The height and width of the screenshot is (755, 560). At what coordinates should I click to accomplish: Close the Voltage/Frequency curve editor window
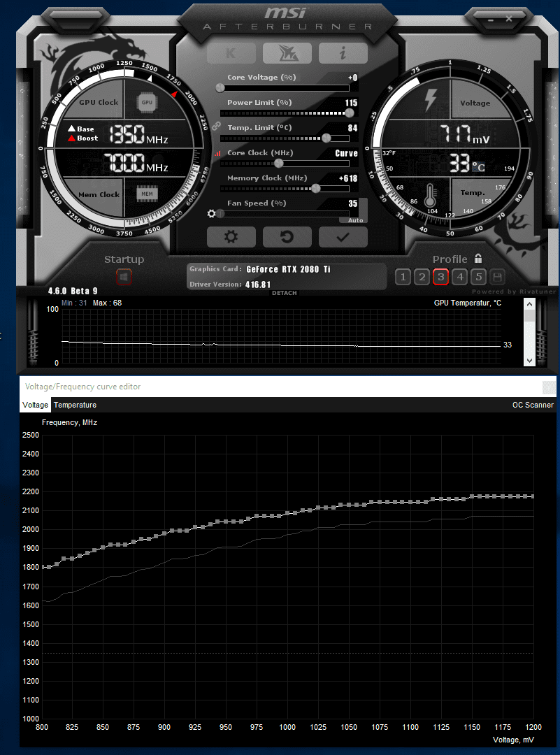549,387
